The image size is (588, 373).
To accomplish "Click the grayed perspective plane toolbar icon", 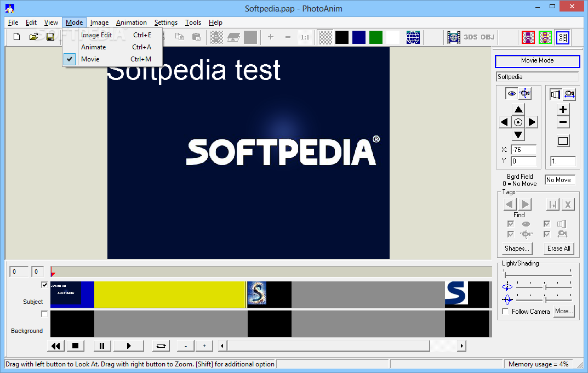I will pyautogui.click(x=233, y=37).
